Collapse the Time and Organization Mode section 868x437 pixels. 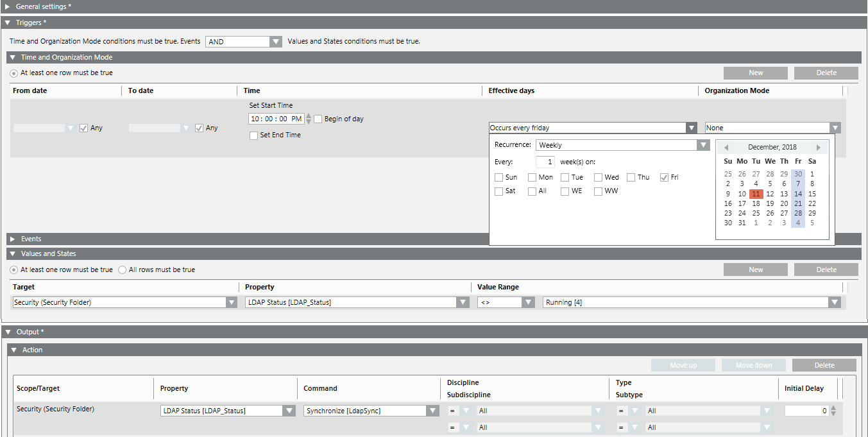12,57
